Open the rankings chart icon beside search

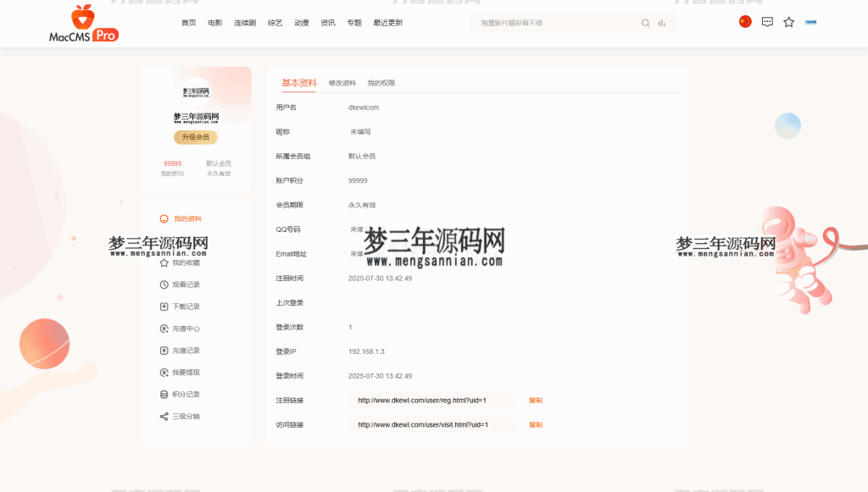pos(662,23)
